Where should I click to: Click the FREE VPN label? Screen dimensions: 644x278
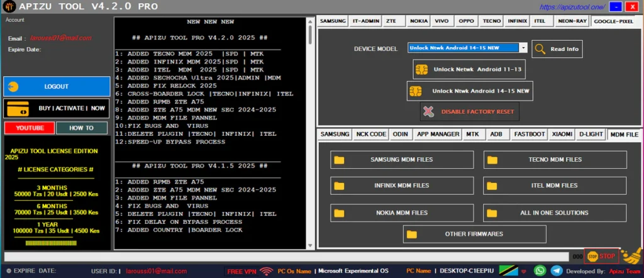pos(241,271)
